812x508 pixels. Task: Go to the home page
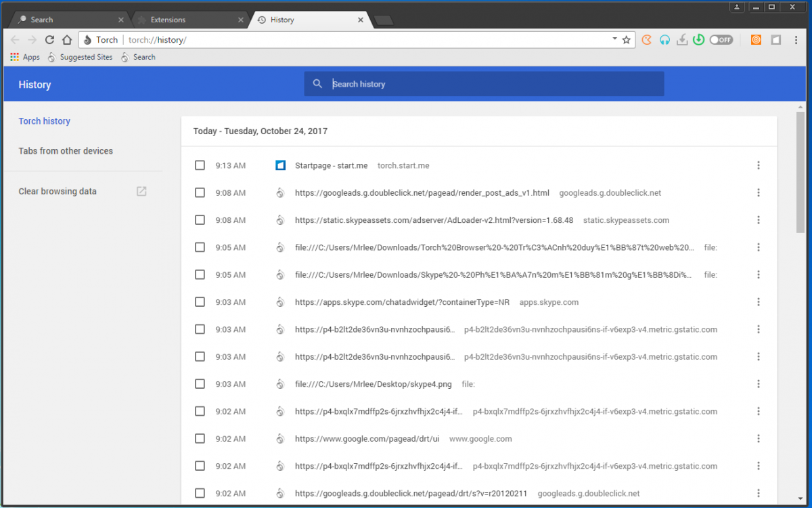[x=66, y=40]
